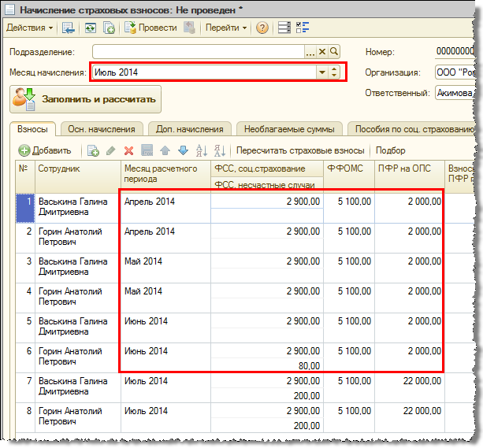Click the pencil edit row icon
Viewport: 483px width, 448px height.
point(111,150)
